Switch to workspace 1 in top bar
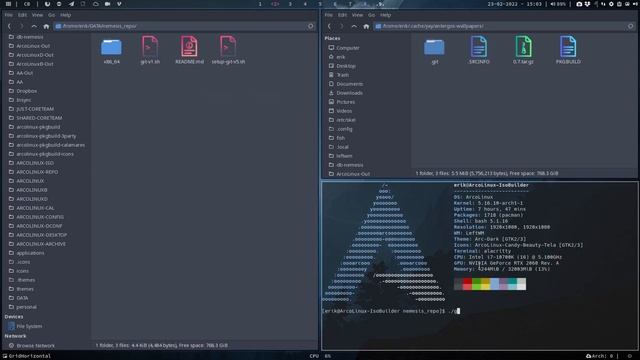The height and width of the screenshot is (360, 640). coord(260,4)
